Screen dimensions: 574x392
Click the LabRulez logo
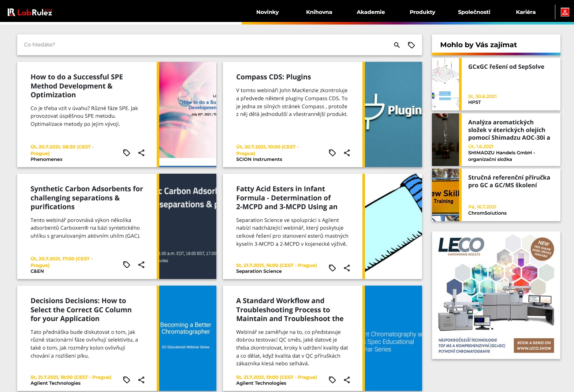(x=30, y=12)
